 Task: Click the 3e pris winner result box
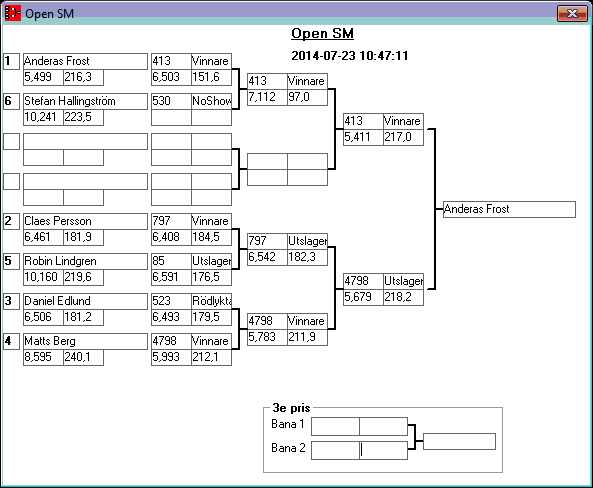point(459,441)
